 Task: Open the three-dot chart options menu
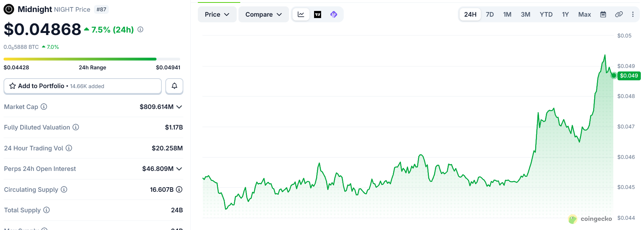633,15
